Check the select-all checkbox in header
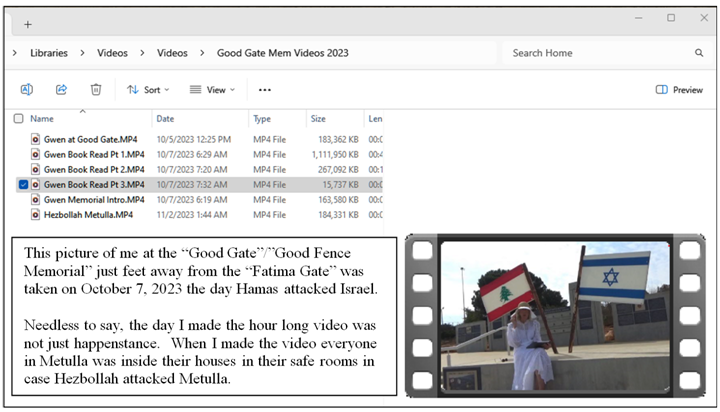The width and height of the screenshot is (720, 412). [x=19, y=118]
